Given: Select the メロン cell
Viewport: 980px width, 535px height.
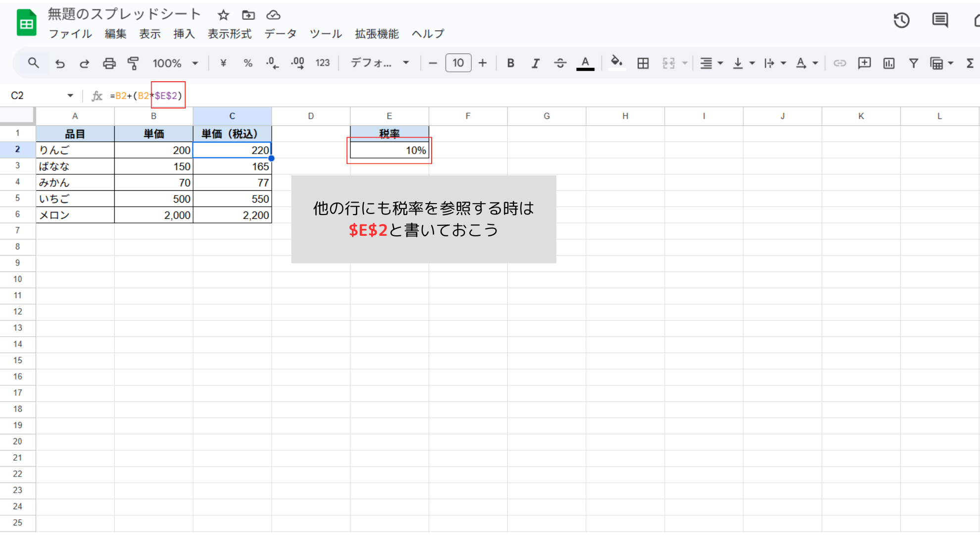Looking at the screenshot, I should pos(75,215).
